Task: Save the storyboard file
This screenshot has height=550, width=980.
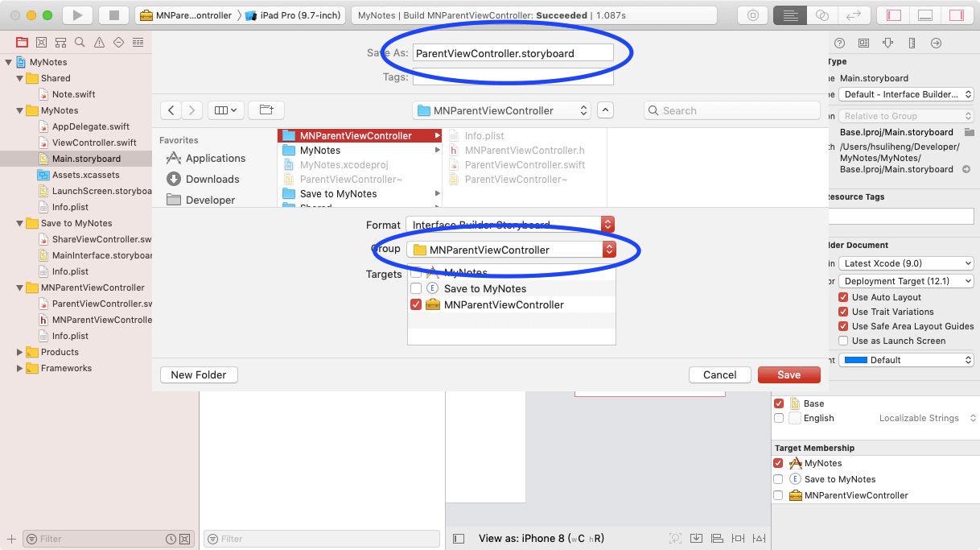Action: pyautogui.click(x=789, y=374)
